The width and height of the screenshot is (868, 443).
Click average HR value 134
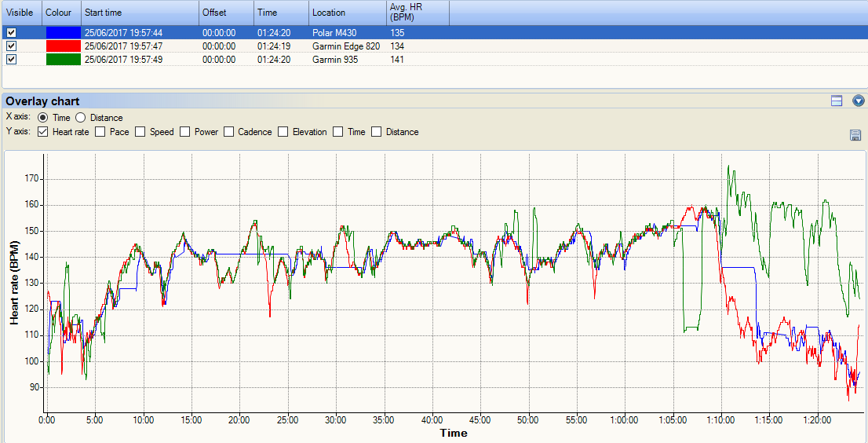(397, 46)
